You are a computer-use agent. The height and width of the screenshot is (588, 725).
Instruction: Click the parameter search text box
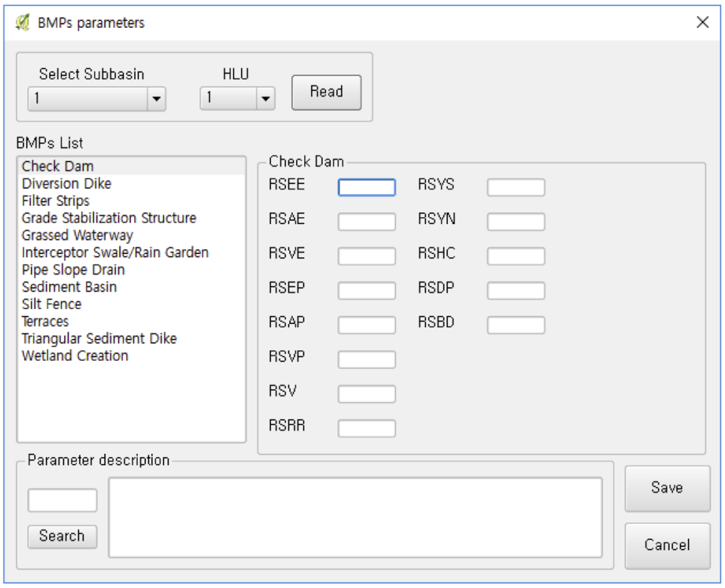tap(62, 500)
